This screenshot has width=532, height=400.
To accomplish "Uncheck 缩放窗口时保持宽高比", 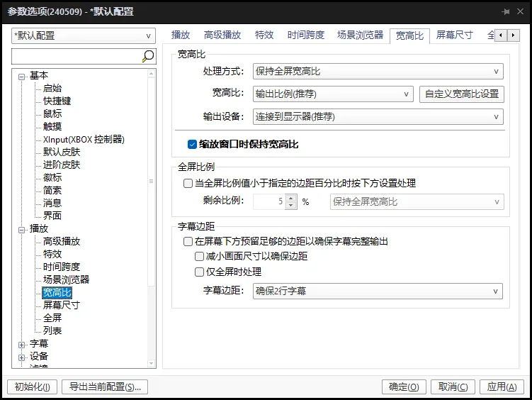I will 192,144.
